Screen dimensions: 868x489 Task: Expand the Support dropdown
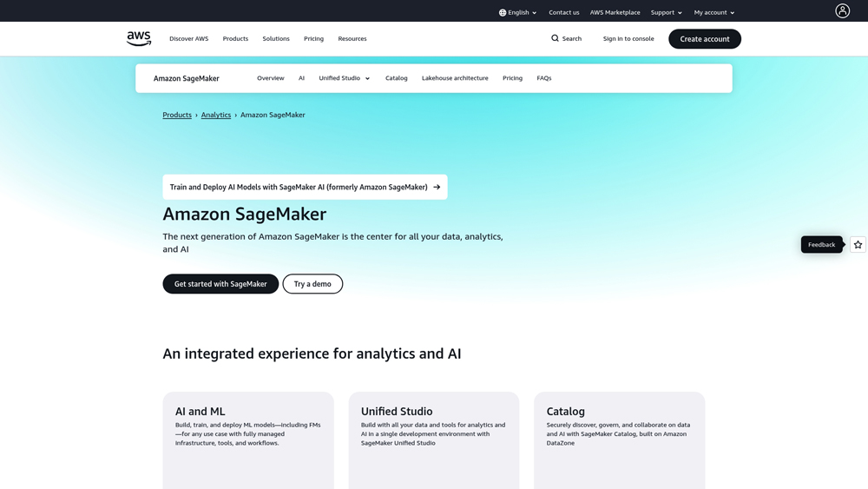[x=667, y=12]
